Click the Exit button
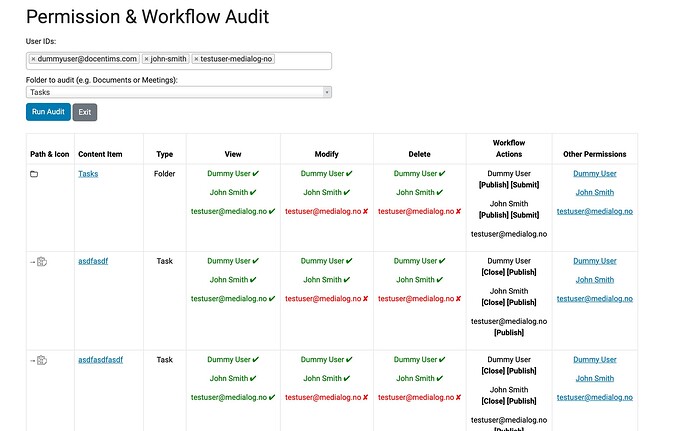Image resolution: width=690 pixels, height=431 pixels. pyautogui.click(x=84, y=112)
